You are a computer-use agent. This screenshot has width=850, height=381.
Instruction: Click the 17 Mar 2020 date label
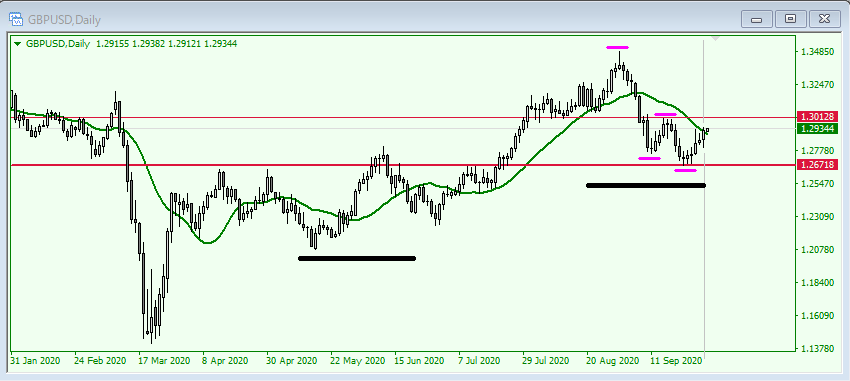164,360
